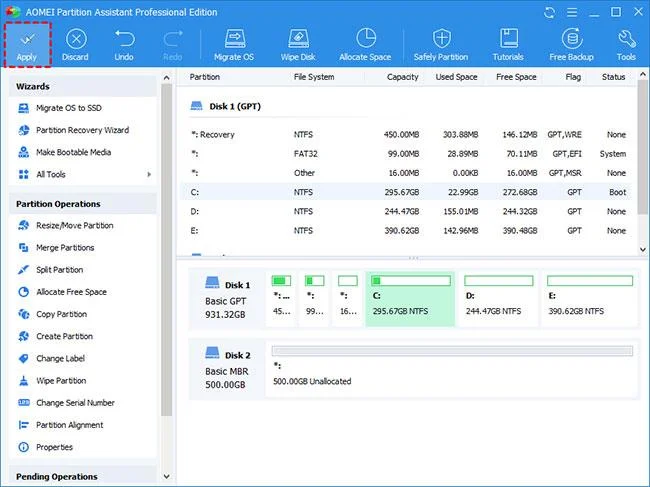Viewport: 650px width, 487px height.
Task: Select C: 295.67GB block in disk map
Action: tap(410, 299)
